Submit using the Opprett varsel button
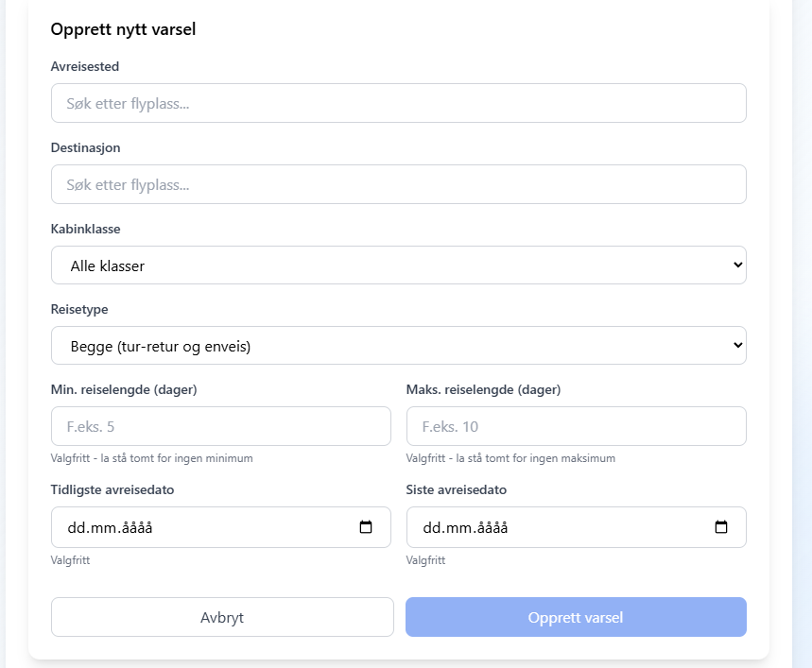 click(576, 617)
